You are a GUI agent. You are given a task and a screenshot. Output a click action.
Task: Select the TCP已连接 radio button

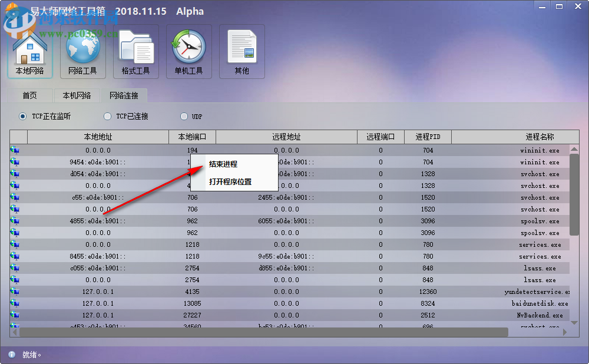point(107,117)
